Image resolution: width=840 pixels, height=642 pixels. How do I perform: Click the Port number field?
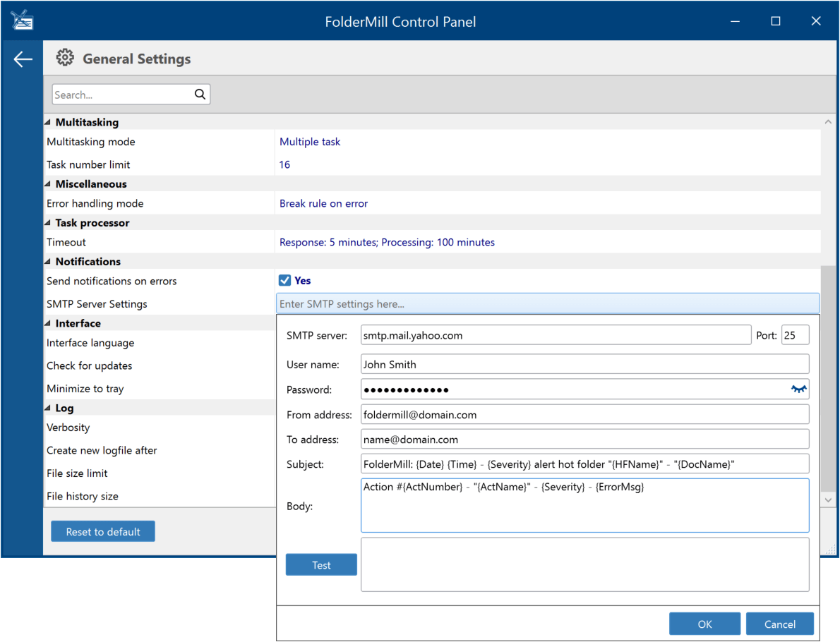tap(795, 335)
